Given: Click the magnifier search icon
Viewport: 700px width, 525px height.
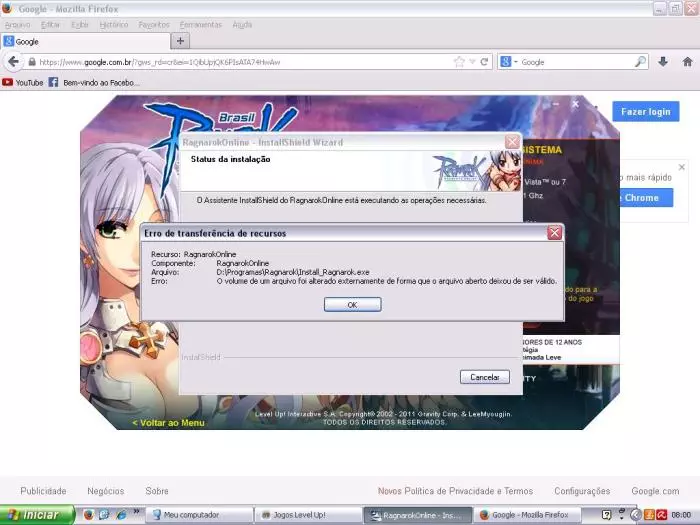Looking at the screenshot, I should tap(640, 62).
